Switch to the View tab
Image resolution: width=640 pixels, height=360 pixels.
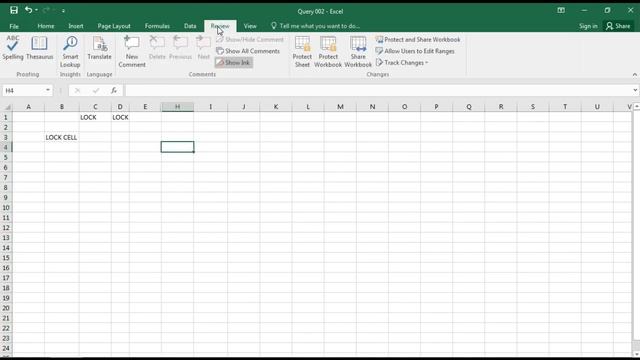coord(250,26)
